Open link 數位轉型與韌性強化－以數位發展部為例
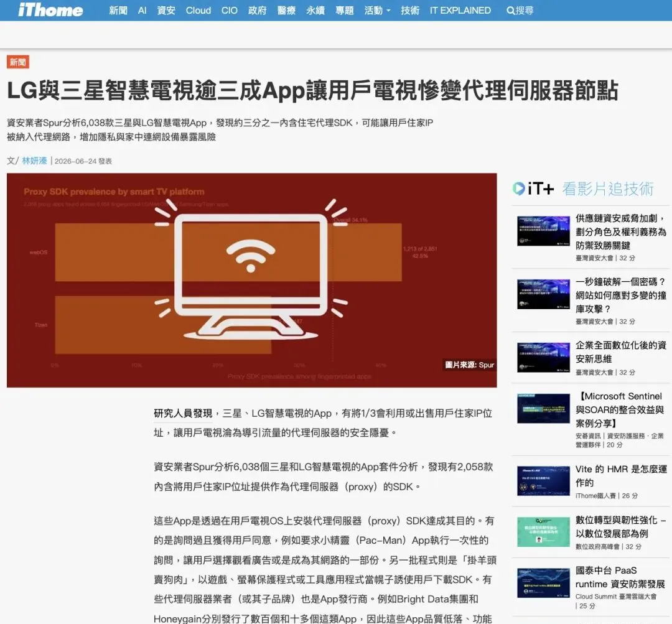 [620, 527]
